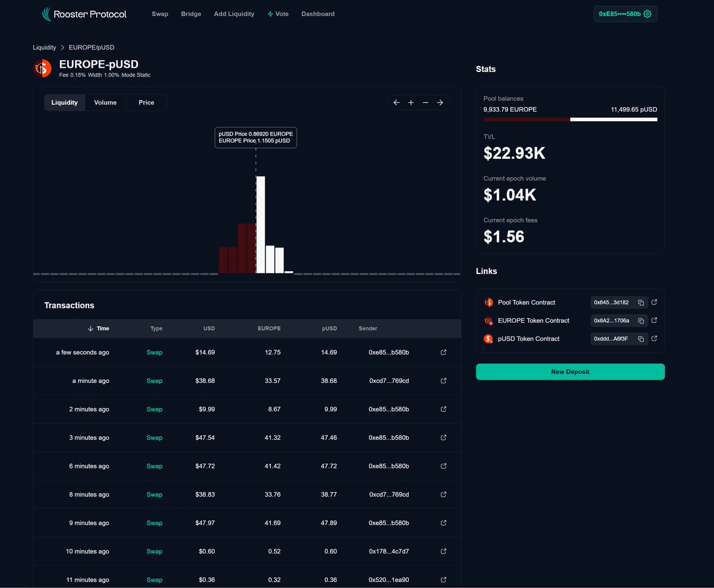Open wallet 0xE85••••580b button
714x588 pixels.
pos(625,14)
